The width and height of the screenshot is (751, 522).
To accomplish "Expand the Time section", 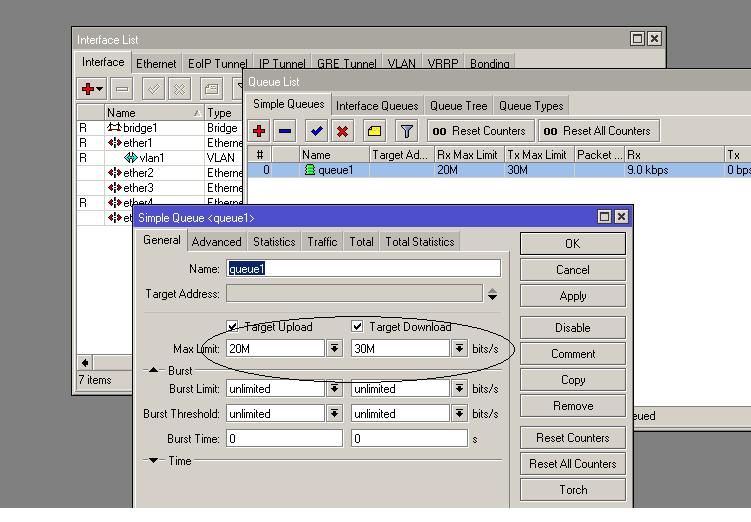I will 153,461.
